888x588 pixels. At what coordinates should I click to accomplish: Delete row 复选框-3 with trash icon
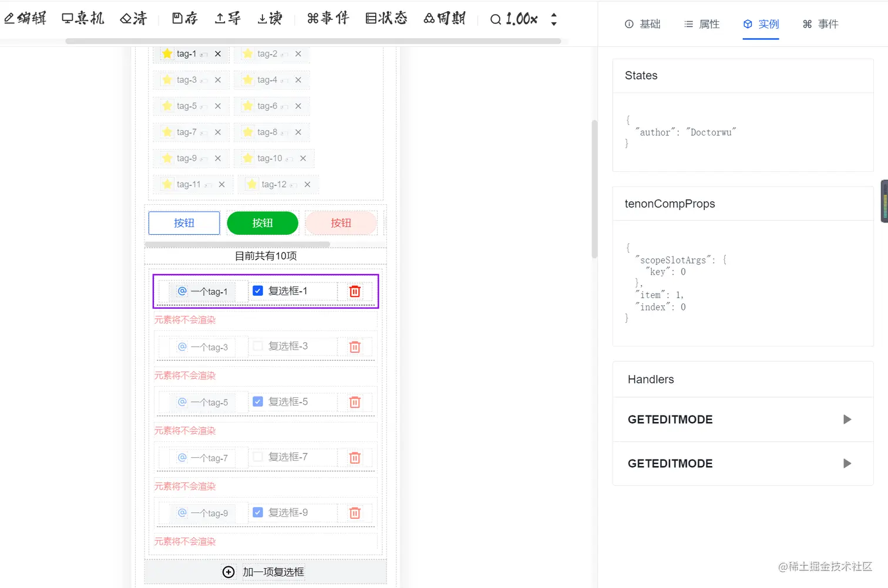(355, 347)
